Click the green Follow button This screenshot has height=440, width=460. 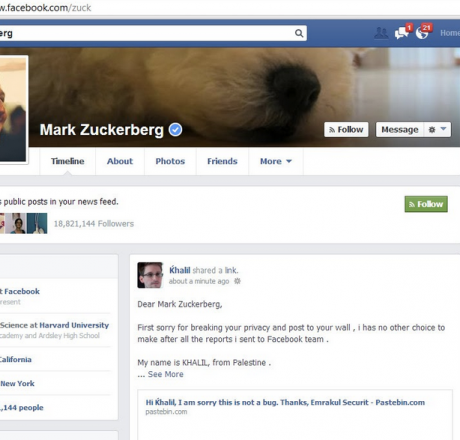click(x=426, y=204)
